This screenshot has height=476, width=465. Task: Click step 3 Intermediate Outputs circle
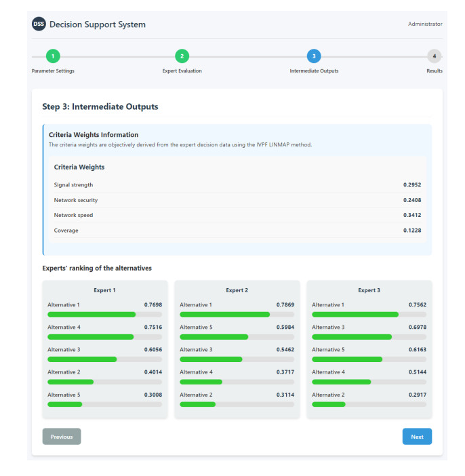(314, 56)
